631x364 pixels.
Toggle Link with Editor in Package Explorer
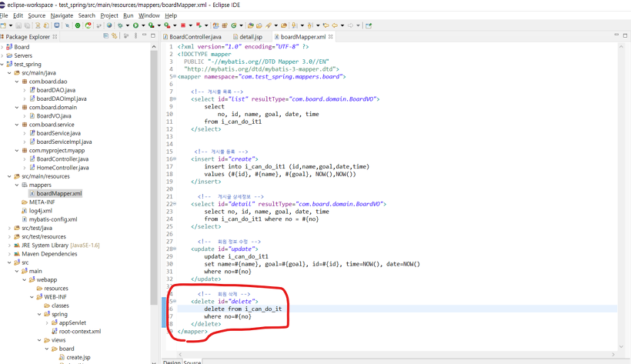[115, 36]
